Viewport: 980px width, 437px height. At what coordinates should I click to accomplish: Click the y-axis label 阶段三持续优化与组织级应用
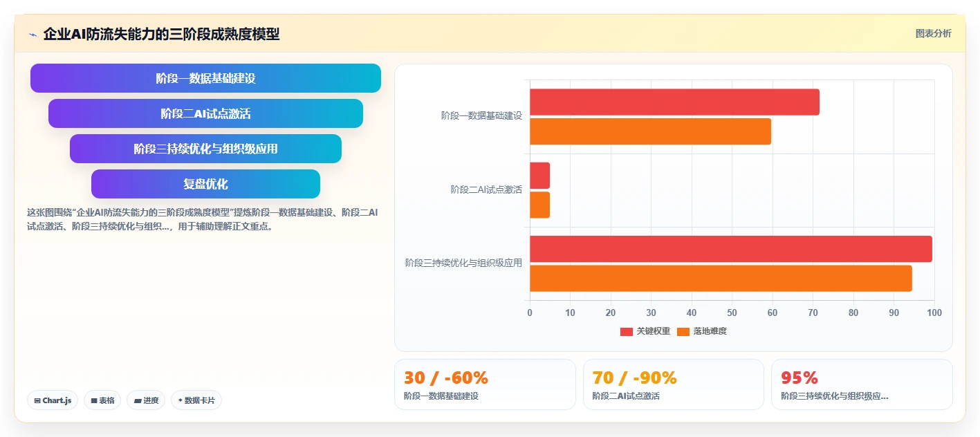[463, 263]
